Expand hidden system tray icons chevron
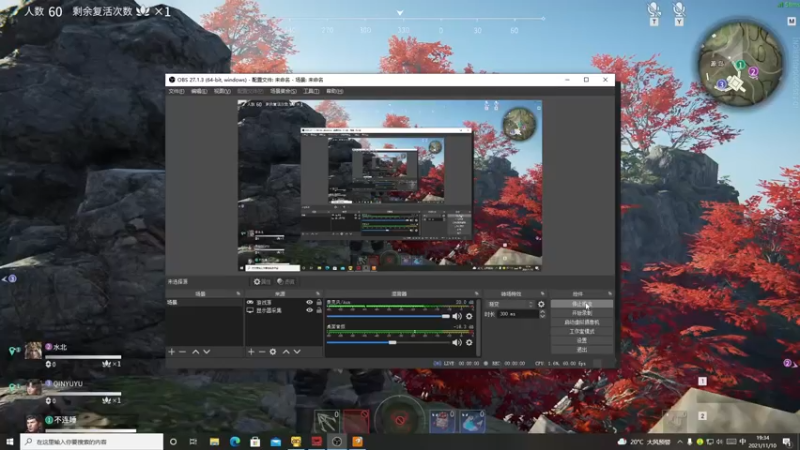This screenshot has height=450, width=800. click(680, 441)
